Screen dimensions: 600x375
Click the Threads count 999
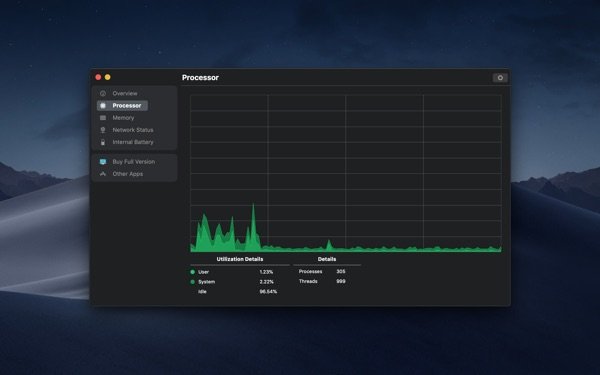pos(341,281)
